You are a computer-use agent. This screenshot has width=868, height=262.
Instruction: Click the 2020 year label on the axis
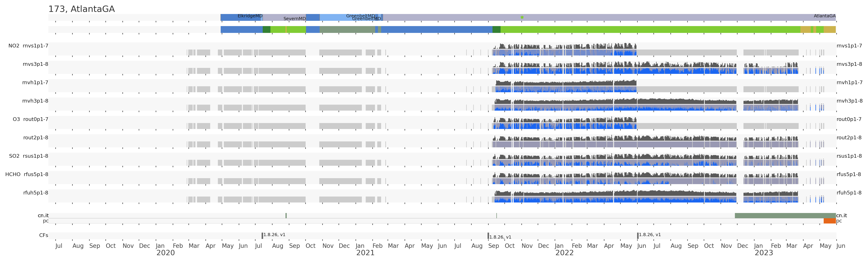[x=166, y=253]
